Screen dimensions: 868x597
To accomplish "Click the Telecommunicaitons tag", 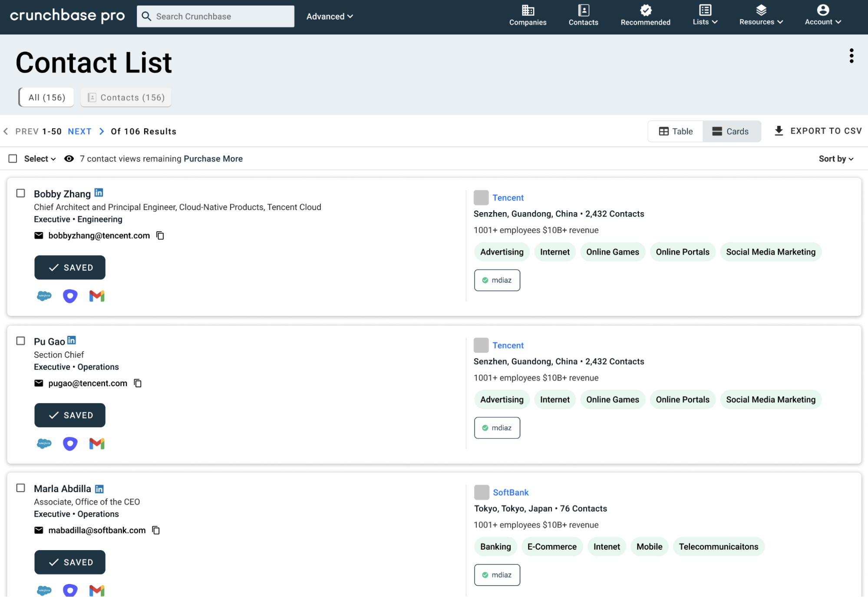I will 718,547.
